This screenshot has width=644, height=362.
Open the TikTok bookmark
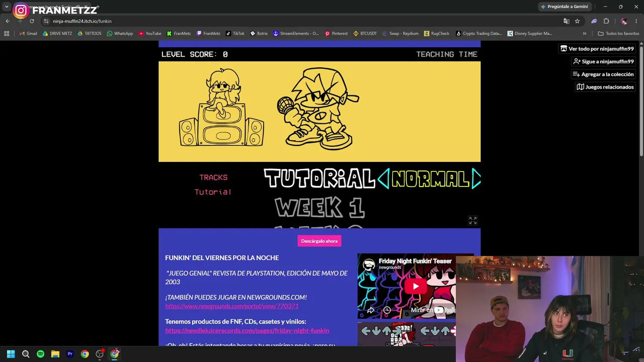tap(235, 34)
